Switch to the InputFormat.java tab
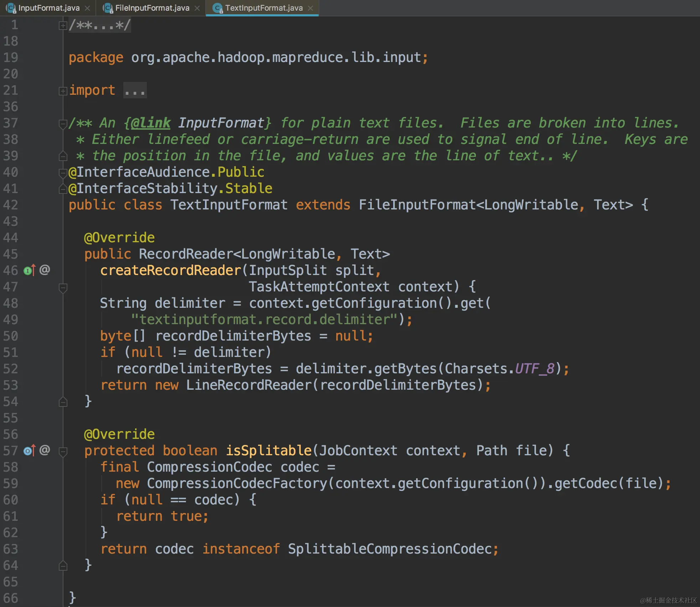The width and height of the screenshot is (700, 607). click(x=49, y=8)
